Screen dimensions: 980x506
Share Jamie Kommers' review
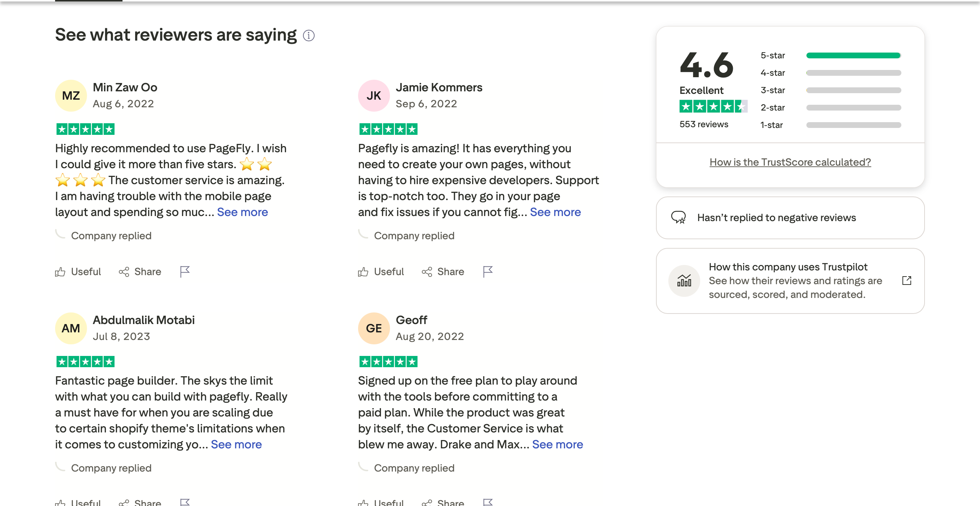click(443, 271)
